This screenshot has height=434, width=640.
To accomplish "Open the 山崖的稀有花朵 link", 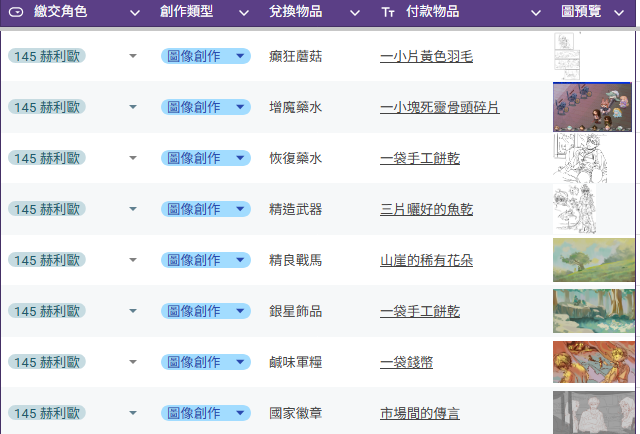I will pos(427,260).
